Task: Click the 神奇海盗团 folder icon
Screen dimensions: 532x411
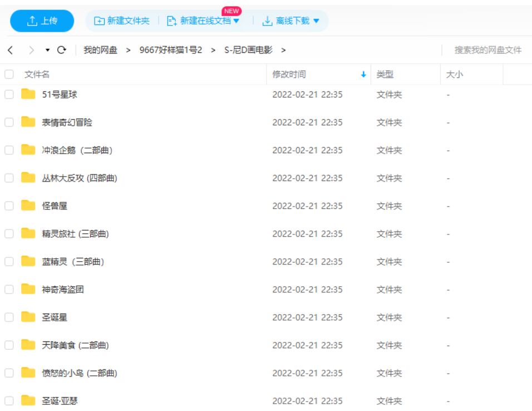Action: point(28,289)
